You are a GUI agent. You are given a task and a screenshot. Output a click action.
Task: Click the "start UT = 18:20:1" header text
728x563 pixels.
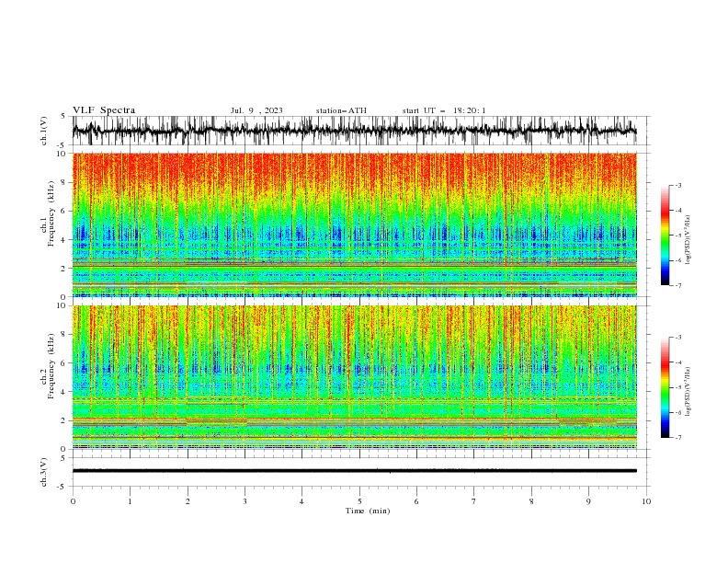point(444,110)
